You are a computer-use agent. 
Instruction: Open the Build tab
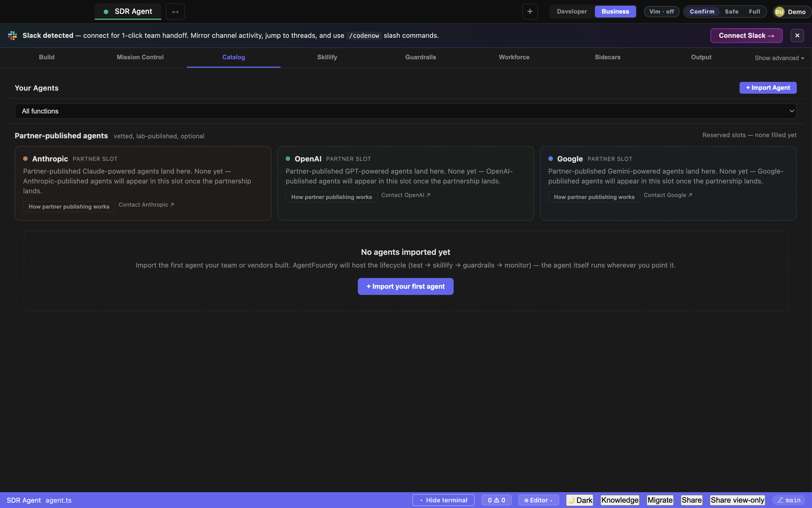coord(47,57)
